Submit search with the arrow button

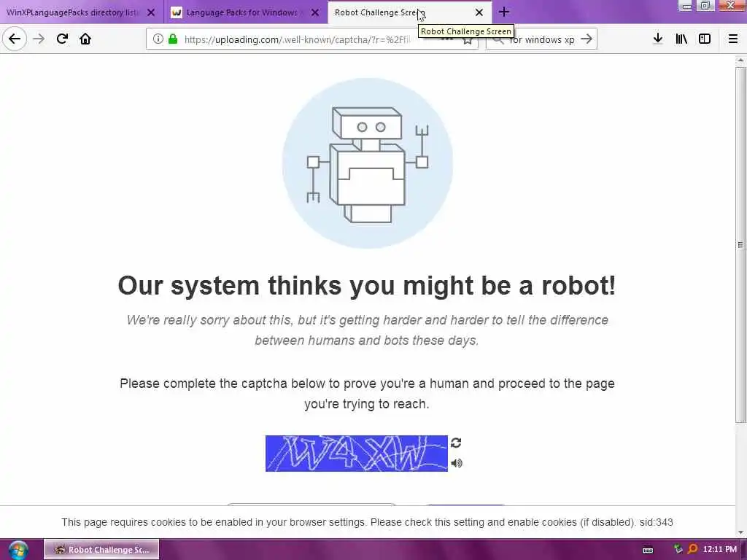(x=587, y=39)
